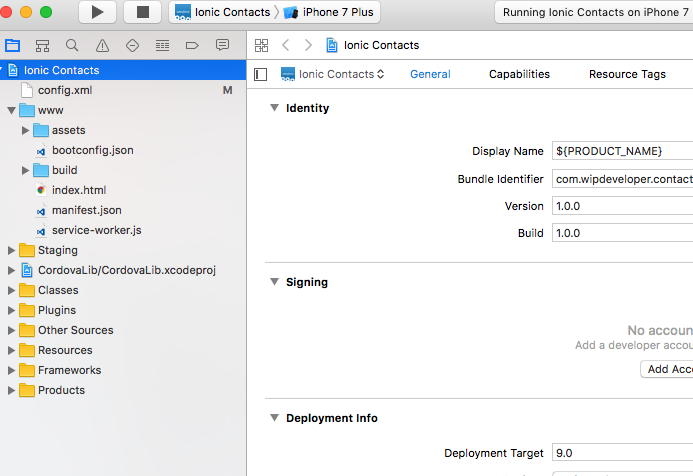Viewport: 693px width, 476px height.
Task: Expand the Staging group
Action: click(x=11, y=251)
